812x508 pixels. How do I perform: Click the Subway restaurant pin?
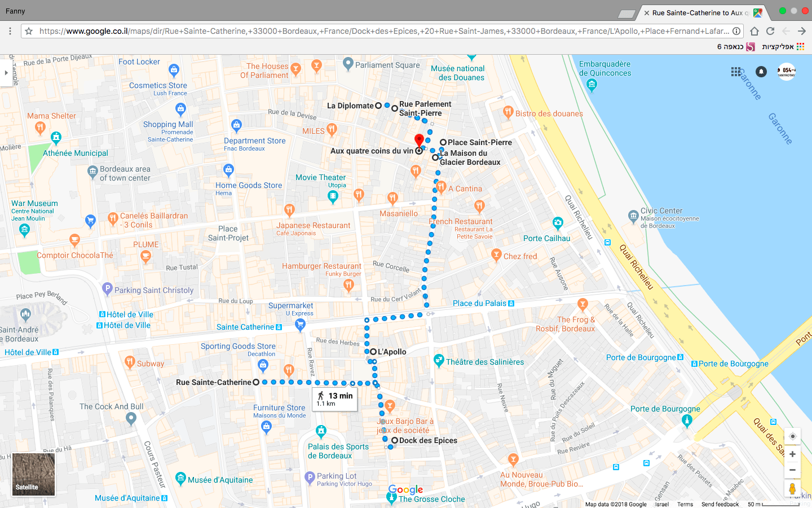(130, 362)
